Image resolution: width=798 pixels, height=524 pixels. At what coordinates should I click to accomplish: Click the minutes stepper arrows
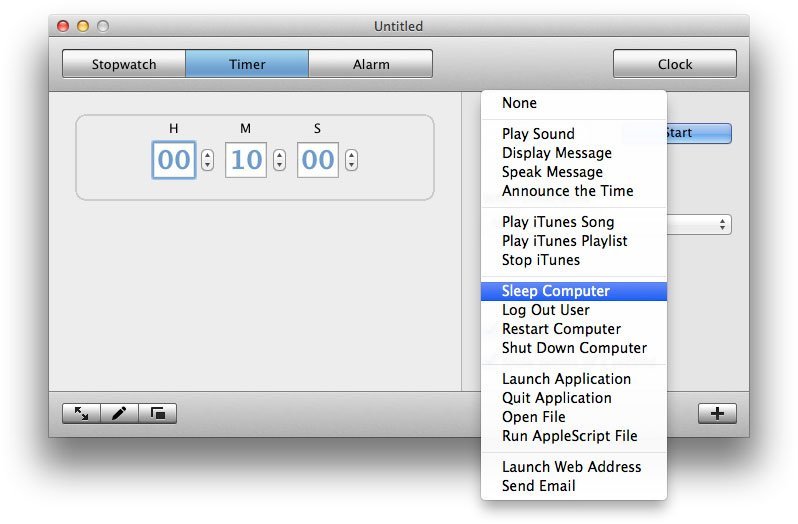279,160
